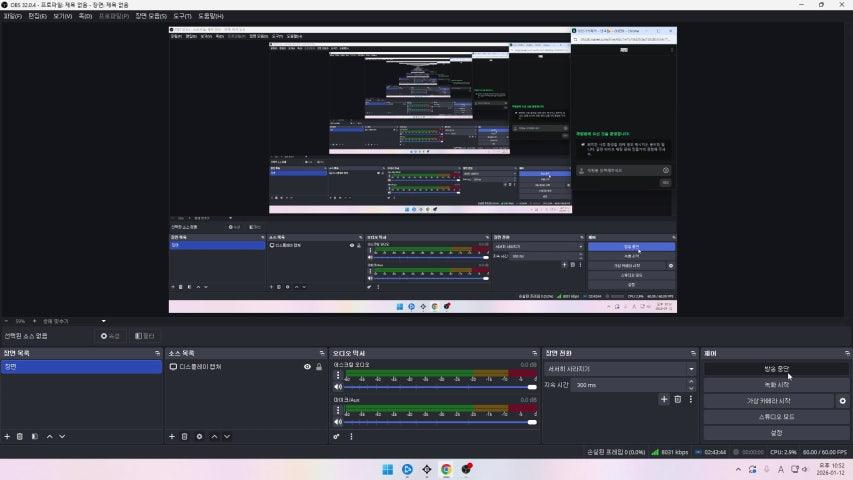Open advanced audio properties gears icon

click(337, 436)
